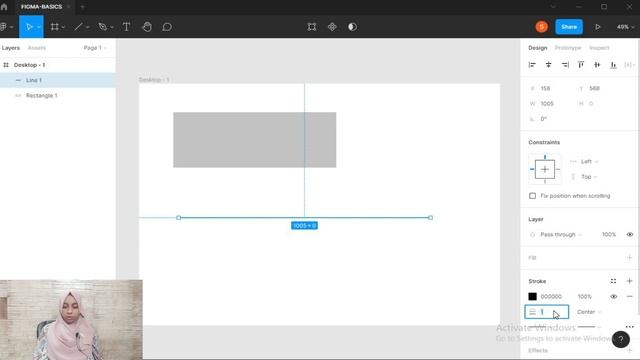The image size is (640, 360).
Task: Remove the stroke with minus icon
Action: (629, 296)
